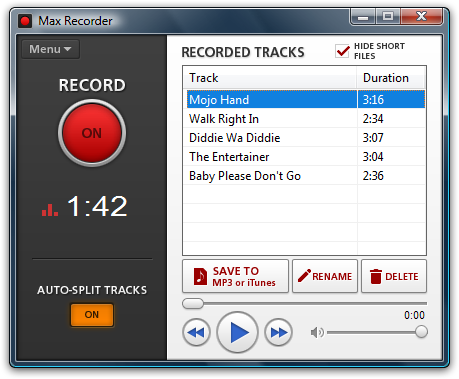The height and width of the screenshot is (379, 459).
Task: Turn off the Auto-Split Tracks ON switch
Action: coord(92,315)
